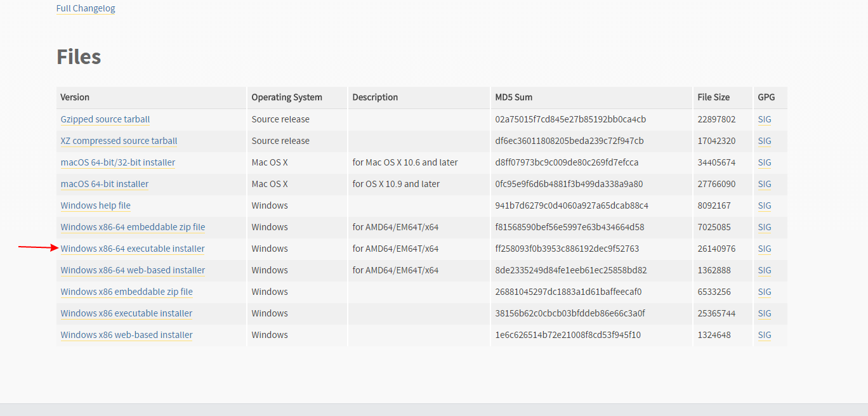Open SIG for Windows x86-64 web-based installer
This screenshot has width=868, height=416.
765,270
